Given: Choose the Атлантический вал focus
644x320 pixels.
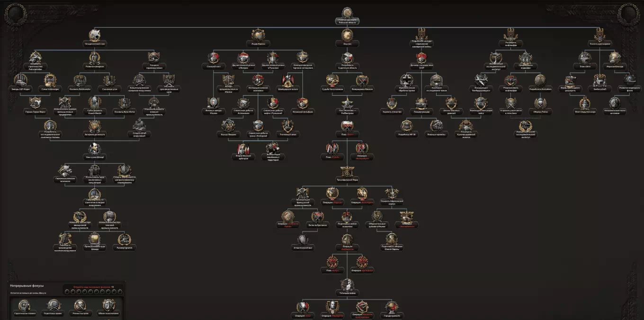Looking at the screenshot, I should coord(303,240).
